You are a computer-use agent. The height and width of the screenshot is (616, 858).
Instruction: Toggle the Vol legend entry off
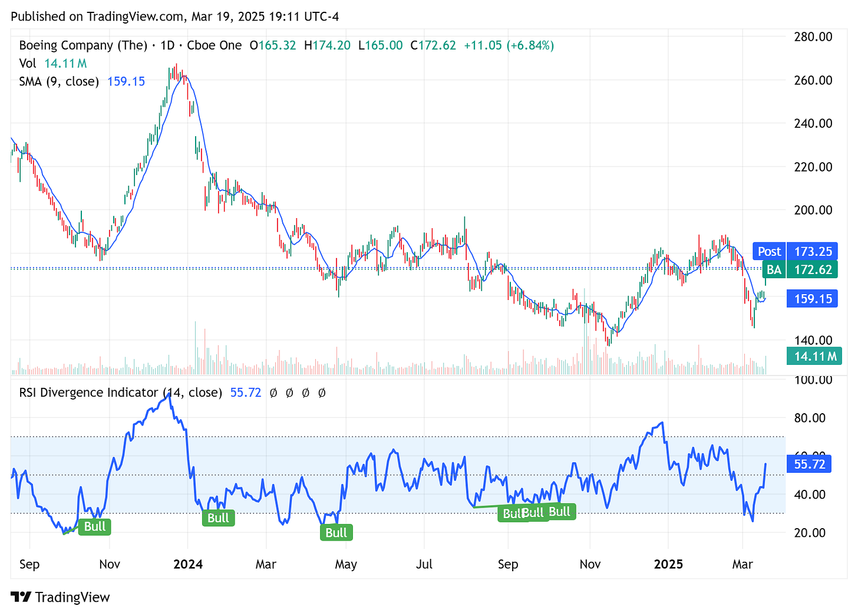pos(28,63)
